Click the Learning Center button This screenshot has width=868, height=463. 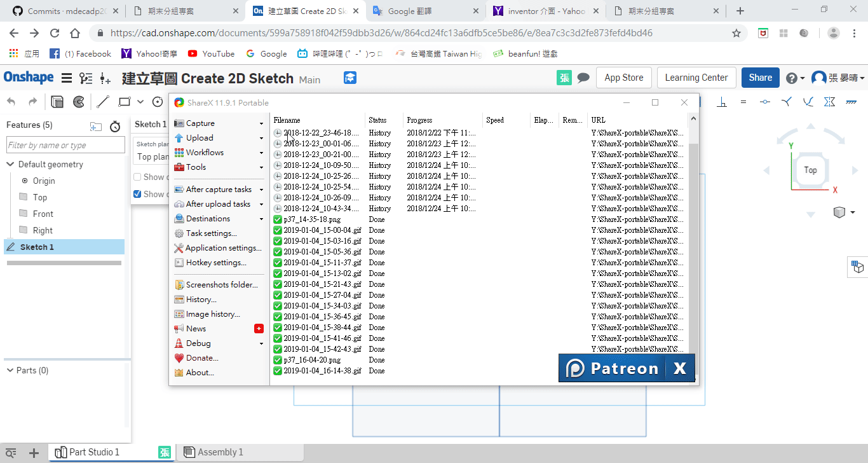coord(696,78)
